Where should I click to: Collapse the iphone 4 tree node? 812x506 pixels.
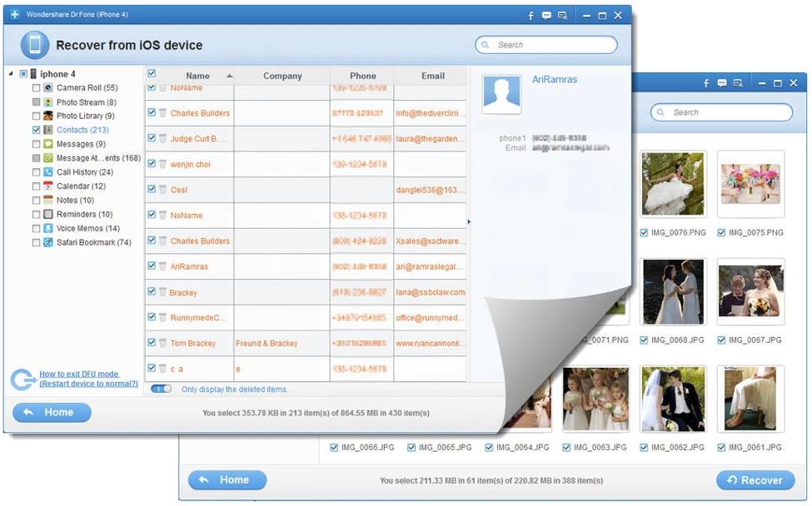tap(11, 74)
